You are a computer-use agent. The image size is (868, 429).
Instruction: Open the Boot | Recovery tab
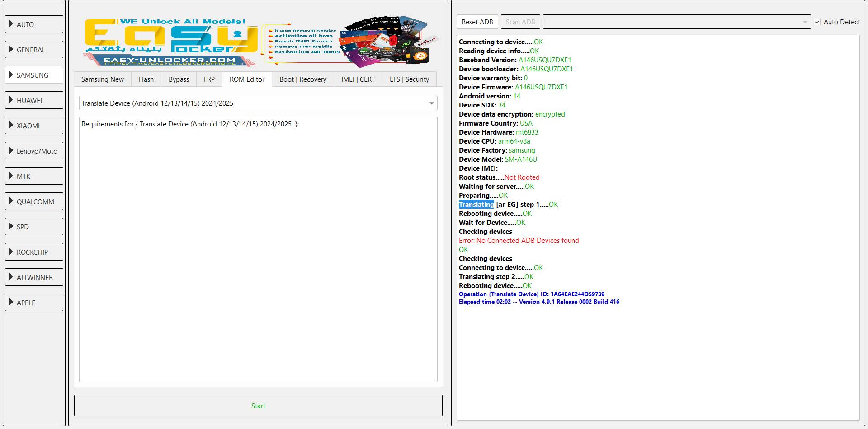pos(302,79)
